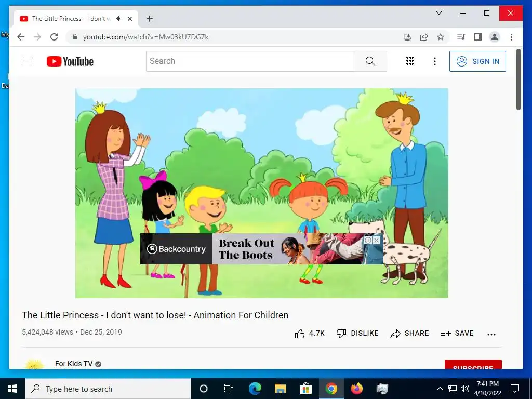Select the youtube.com address bar URL
This screenshot has height=399, width=532.
145,37
